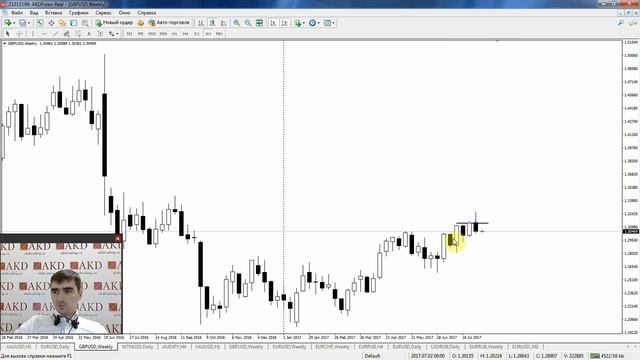Open the indicators list icon
Image resolution: width=640 pixels, height=360 pixels.
coord(298,23)
